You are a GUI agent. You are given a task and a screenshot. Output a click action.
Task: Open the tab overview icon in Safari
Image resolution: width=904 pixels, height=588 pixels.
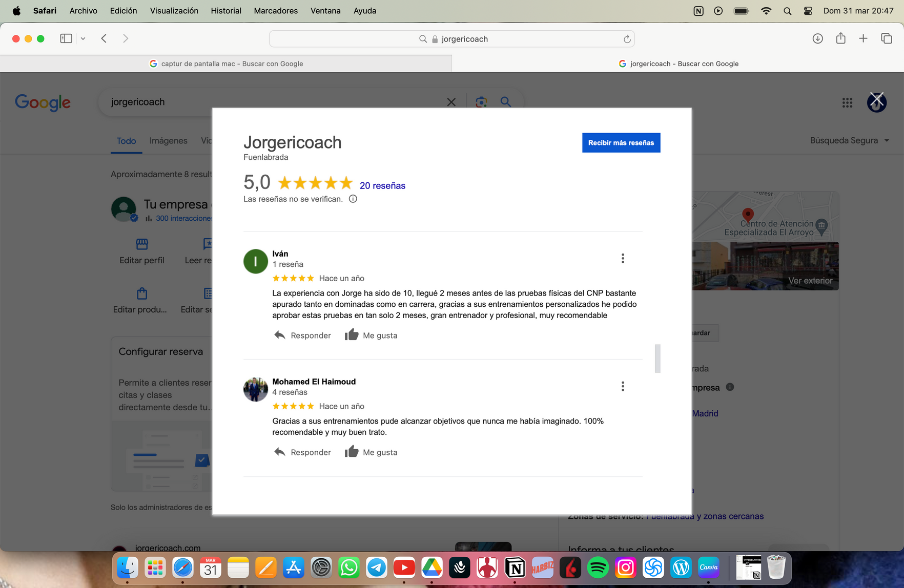pos(886,38)
